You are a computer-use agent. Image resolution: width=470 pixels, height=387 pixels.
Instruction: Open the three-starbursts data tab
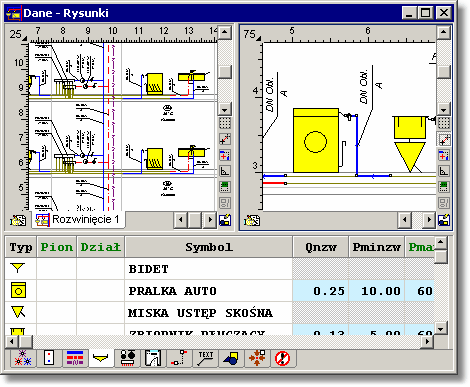click(23, 358)
